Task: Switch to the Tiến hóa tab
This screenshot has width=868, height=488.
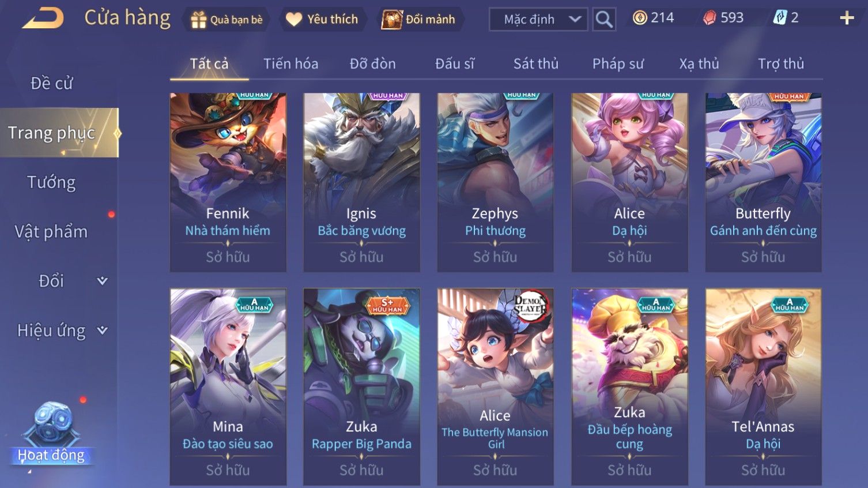Action: click(x=291, y=64)
